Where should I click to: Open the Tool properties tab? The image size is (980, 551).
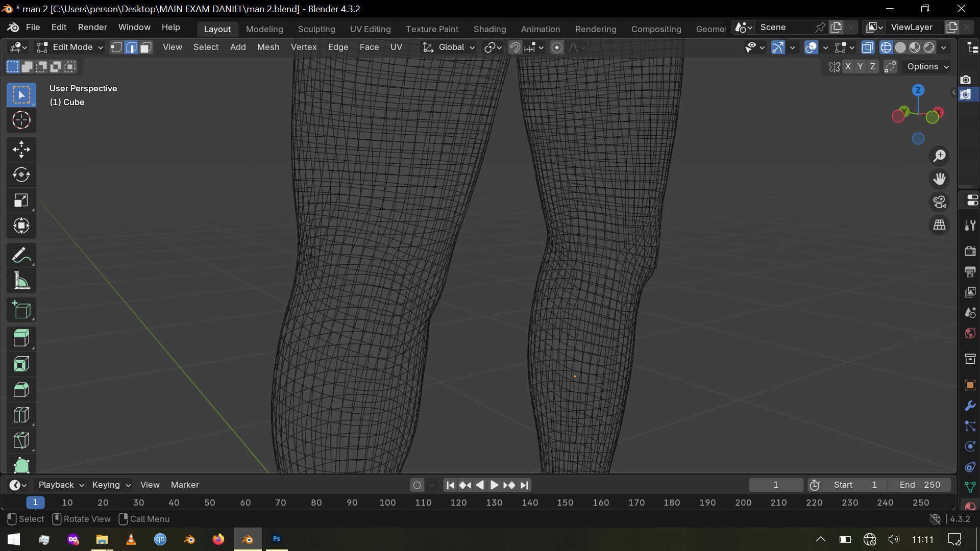point(970,226)
